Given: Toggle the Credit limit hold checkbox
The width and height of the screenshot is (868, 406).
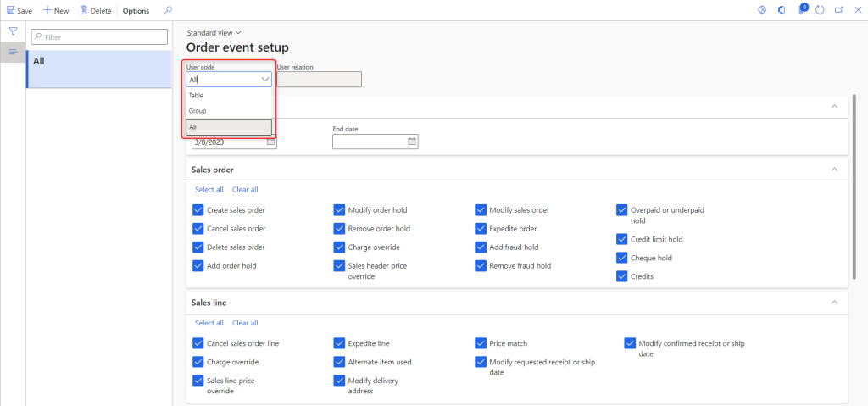Looking at the screenshot, I should [x=621, y=239].
